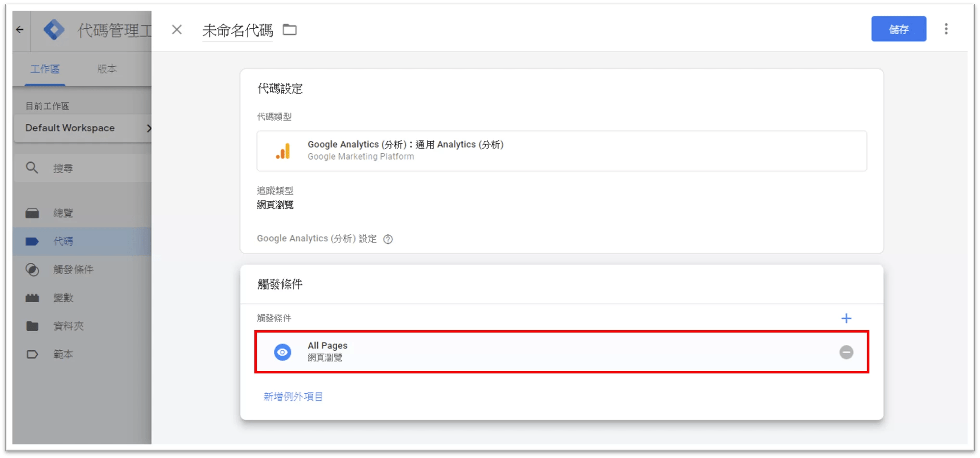Open 資料夾 in the sidebar
980x458 pixels.
(83, 326)
